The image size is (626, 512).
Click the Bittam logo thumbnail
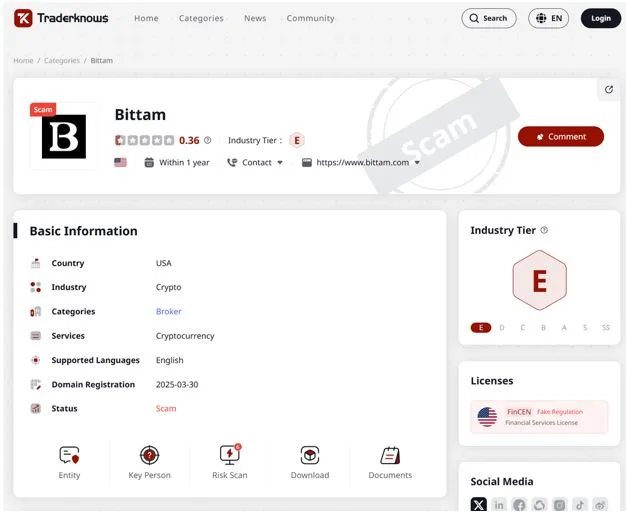pos(64,137)
